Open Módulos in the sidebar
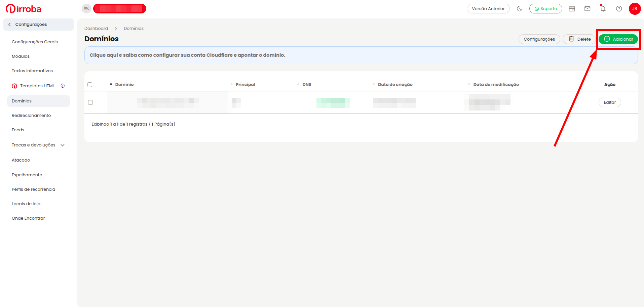The image size is (644, 307). [x=21, y=56]
